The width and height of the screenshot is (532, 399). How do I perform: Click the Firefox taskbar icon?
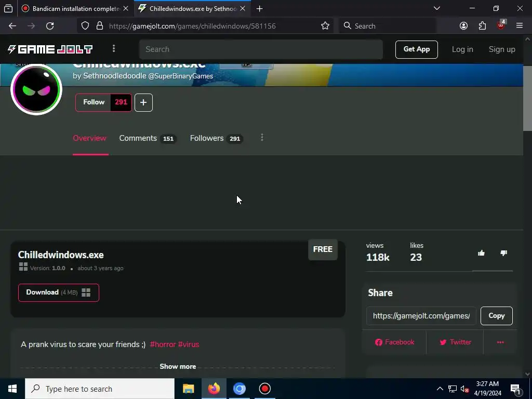tap(214, 389)
